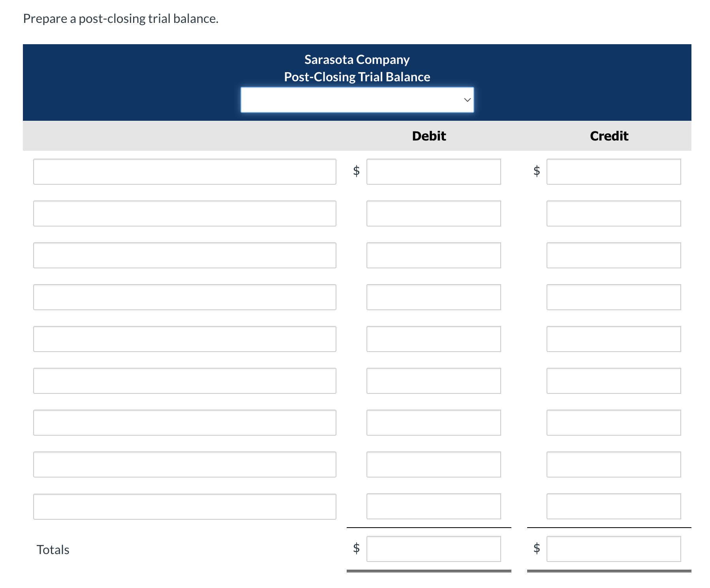Screen dimensions: 710x588
Task: Click the eighth row account name field
Action: tap(185, 464)
